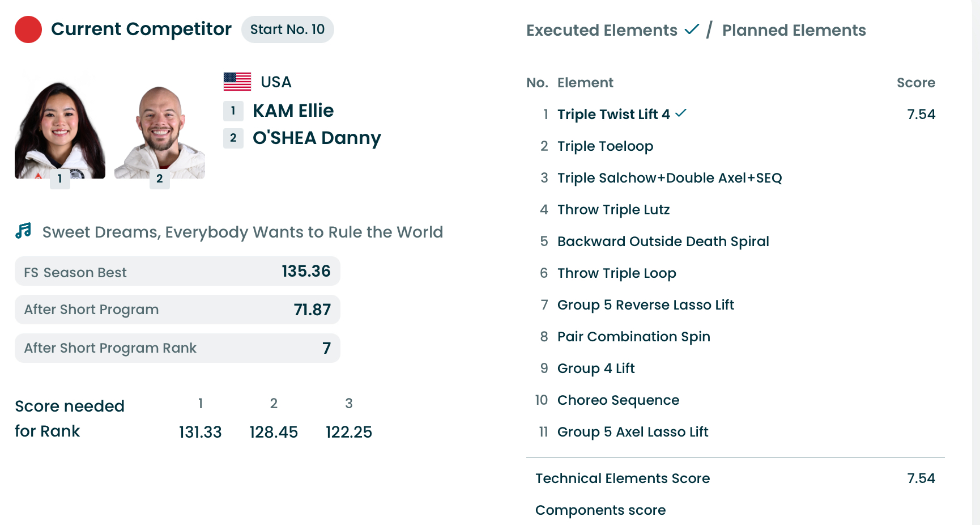Switch to the Planned Elements tab
980x525 pixels.
click(794, 30)
